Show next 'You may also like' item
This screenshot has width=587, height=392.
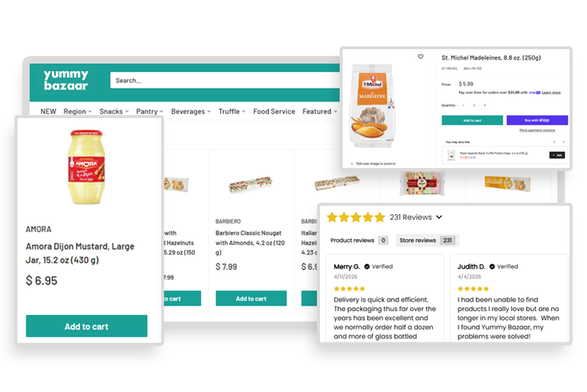[x=564, y=142]
